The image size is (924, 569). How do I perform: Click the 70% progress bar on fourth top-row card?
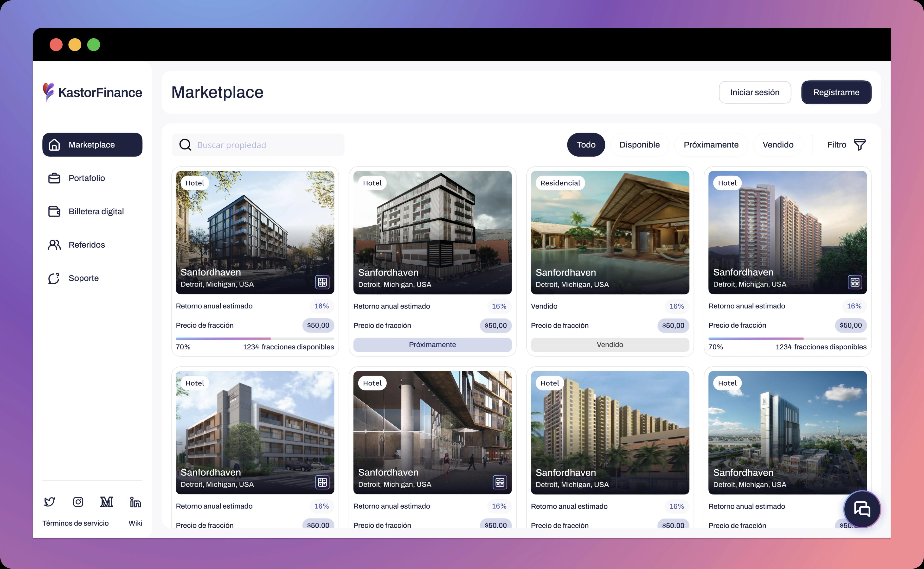(787, 339)
